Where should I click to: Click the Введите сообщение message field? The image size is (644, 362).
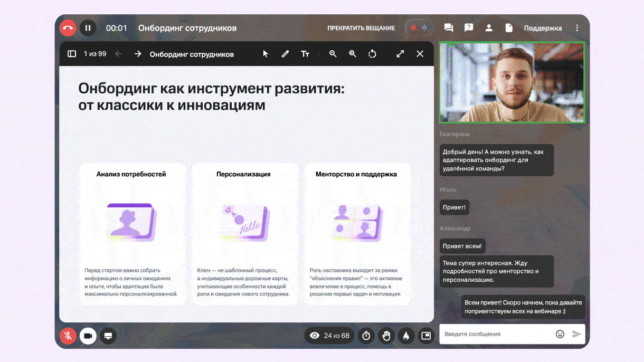496,334
